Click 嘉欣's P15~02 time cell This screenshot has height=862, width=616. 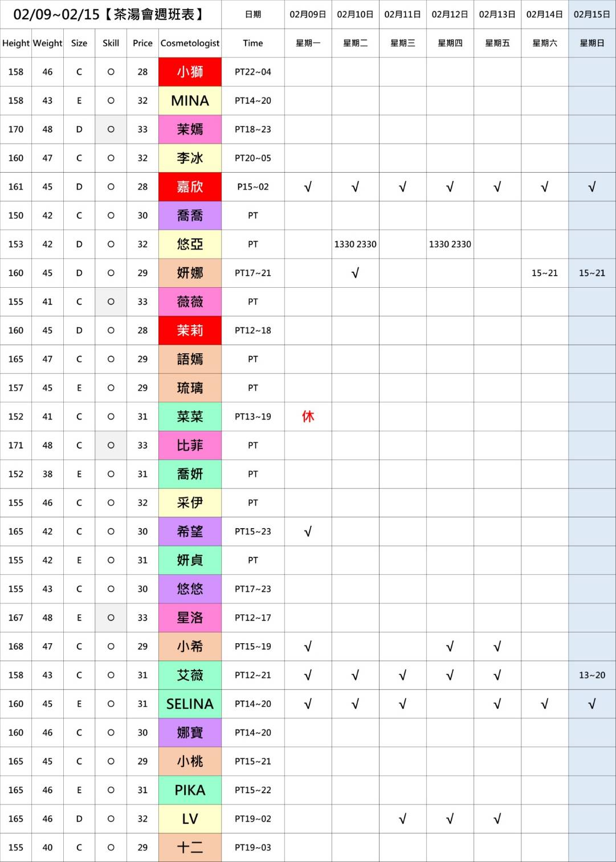253,187
